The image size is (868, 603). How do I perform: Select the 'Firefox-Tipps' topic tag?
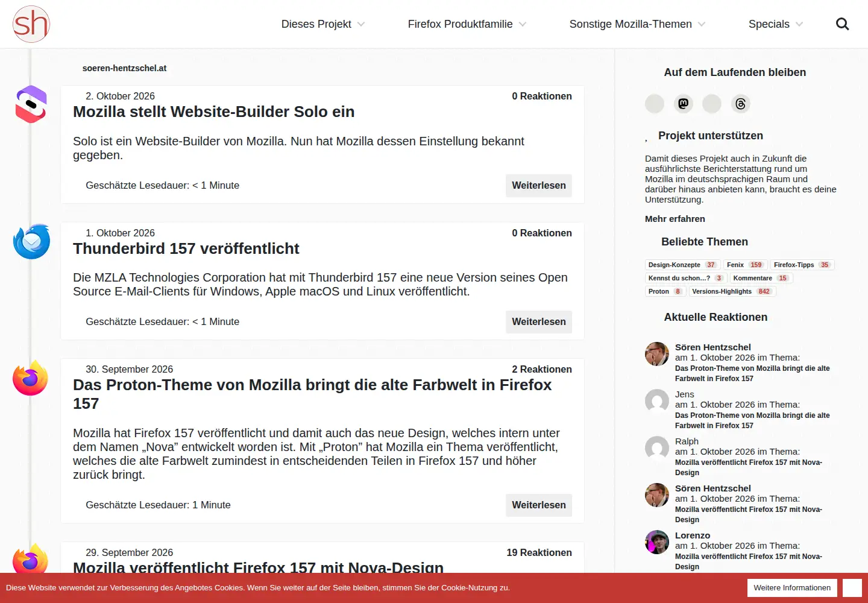coord(802,265)
